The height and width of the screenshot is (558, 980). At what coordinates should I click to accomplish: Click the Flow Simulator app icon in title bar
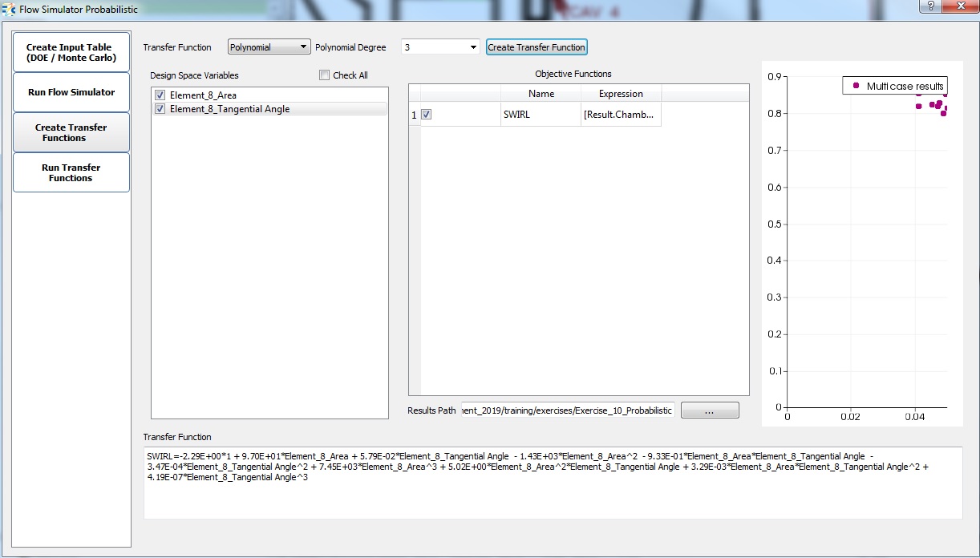(x=9, y=10)
